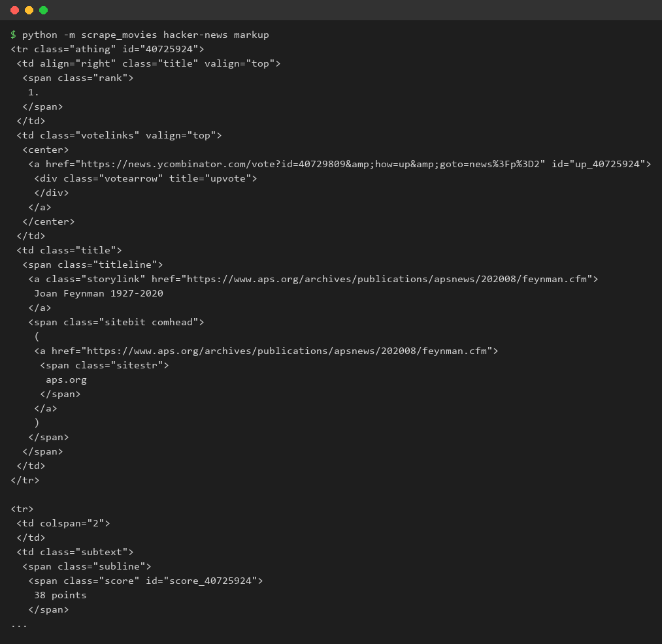
Task: Click the '<span class="sitestr">' line
Action: [105, 364]
